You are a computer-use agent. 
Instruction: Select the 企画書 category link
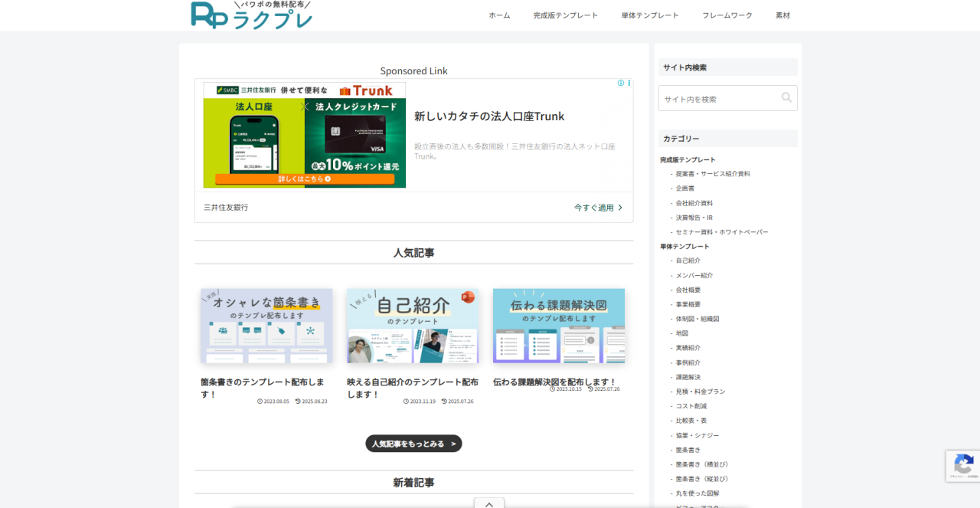(685, 188)
